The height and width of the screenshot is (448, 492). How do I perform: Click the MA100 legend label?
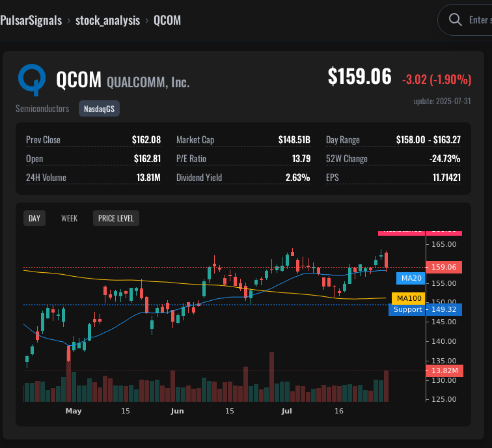coord(409,298)
